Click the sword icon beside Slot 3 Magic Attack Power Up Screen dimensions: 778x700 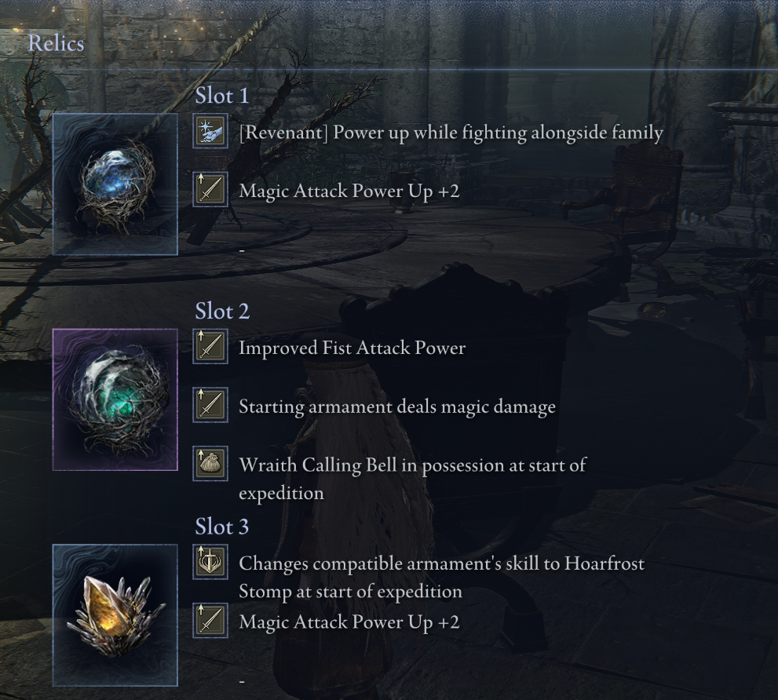[x=210, y=621]
